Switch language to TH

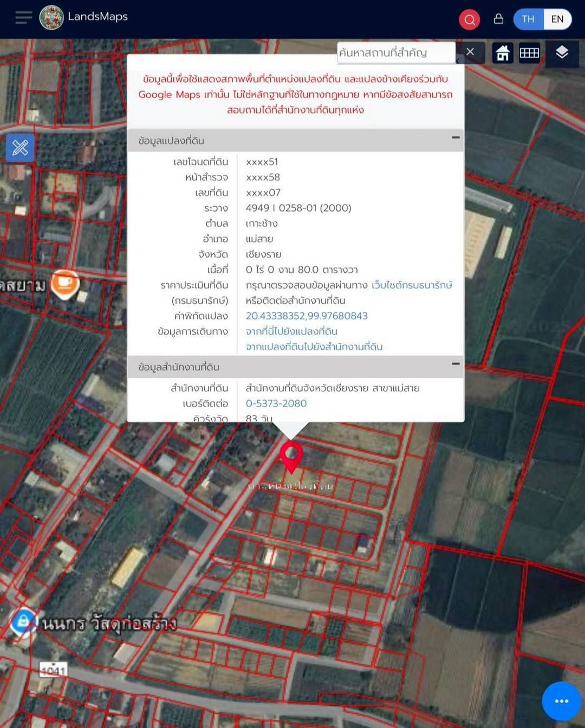pos(528,19)
